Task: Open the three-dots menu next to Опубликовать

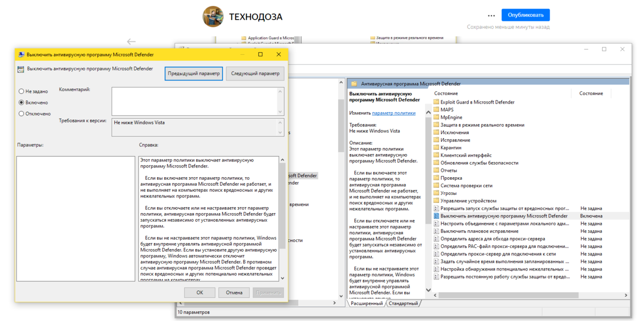Action: (x=492, y=15)
